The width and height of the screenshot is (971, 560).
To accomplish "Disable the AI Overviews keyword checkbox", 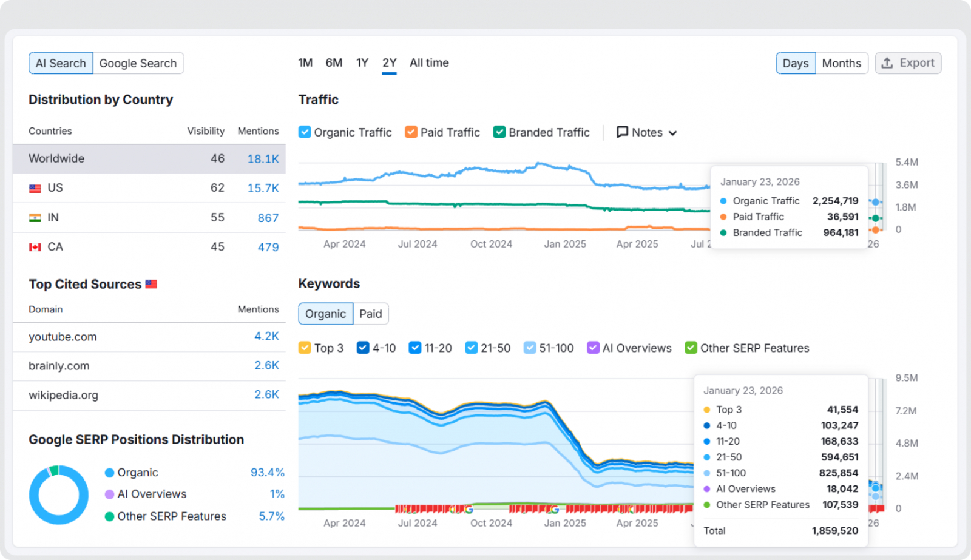I will pos(593,348).
